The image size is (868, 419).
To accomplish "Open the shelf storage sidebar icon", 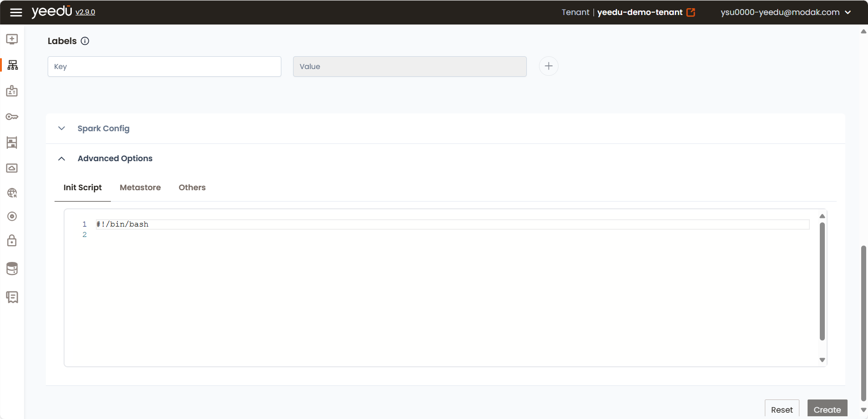I will 12,143.
